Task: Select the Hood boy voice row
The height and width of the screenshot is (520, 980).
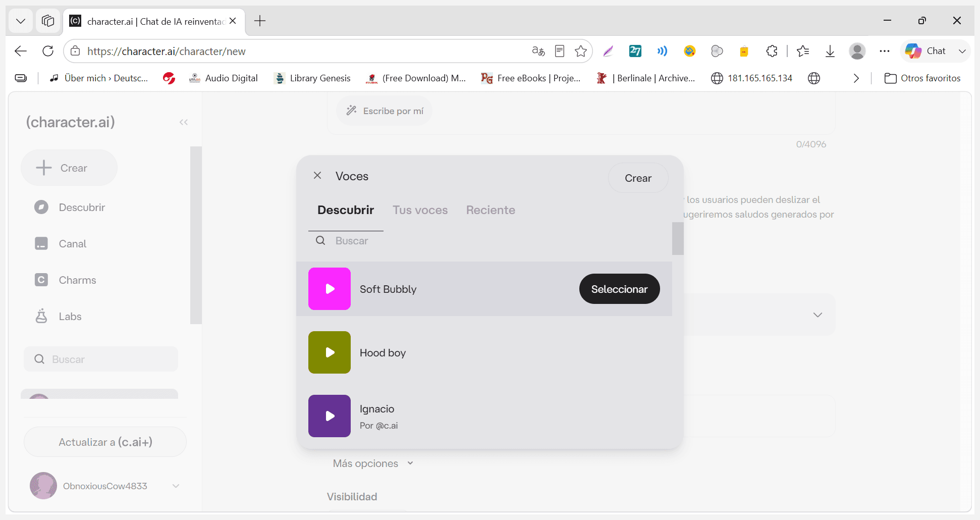Action: click(x=484, y=352)
